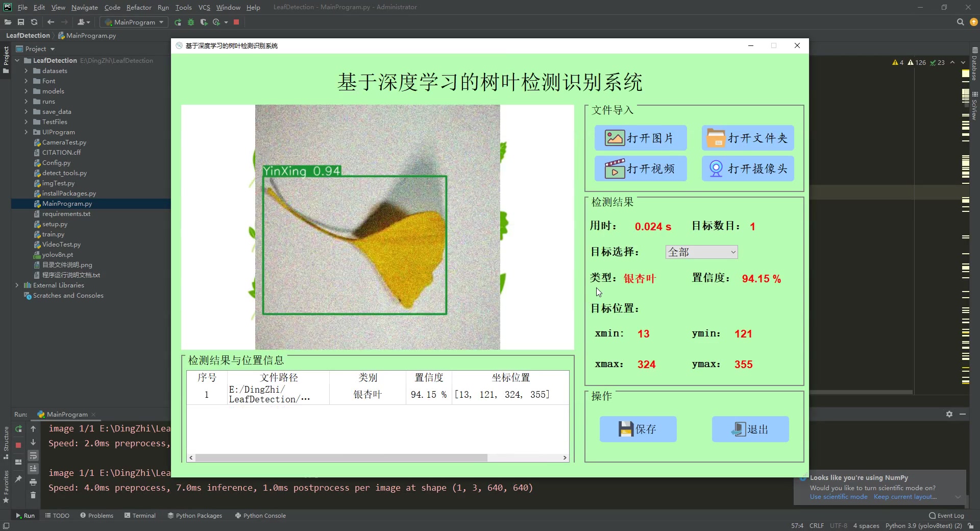The height and width of the screenshot is (531, 980).
Task: Stop the running process with red square
Action: (236, 22)
